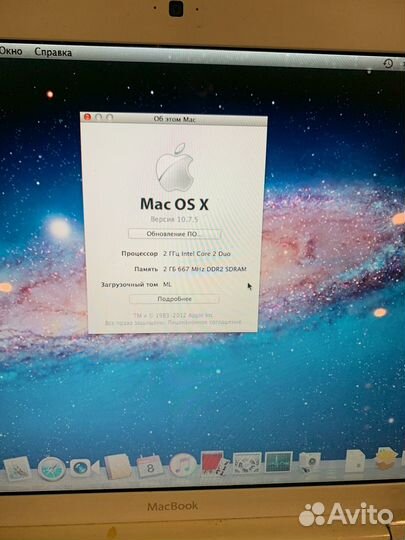Open the Справка menu
Viewport: 405px width, 540px height.
coord(53,52)
